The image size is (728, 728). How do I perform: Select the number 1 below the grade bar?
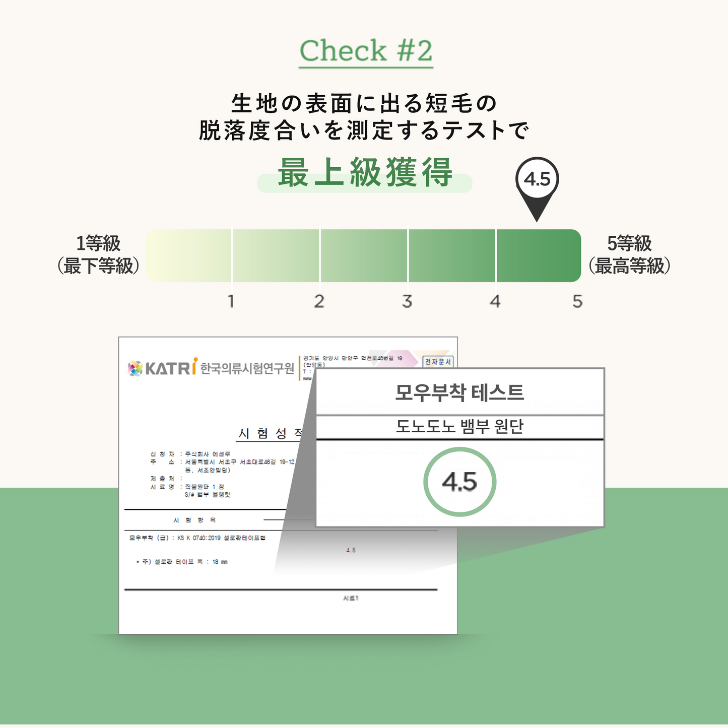pyautogui.click(x=231, y=301)
